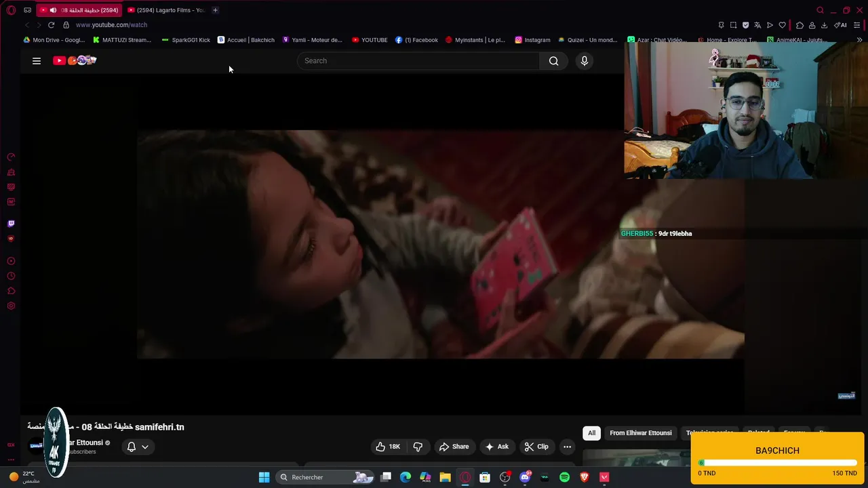Mute the playing tab speaker icon
Image resolution: width=868 pixels, height=488 pixels.
coord(53,10)
